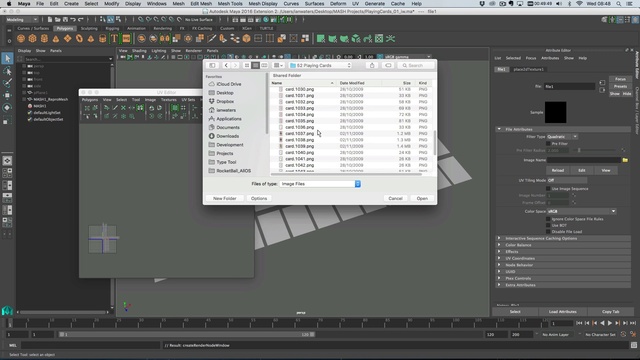Select the Lasso tool in the toolbox
The image size is (640, 360).
7,71
